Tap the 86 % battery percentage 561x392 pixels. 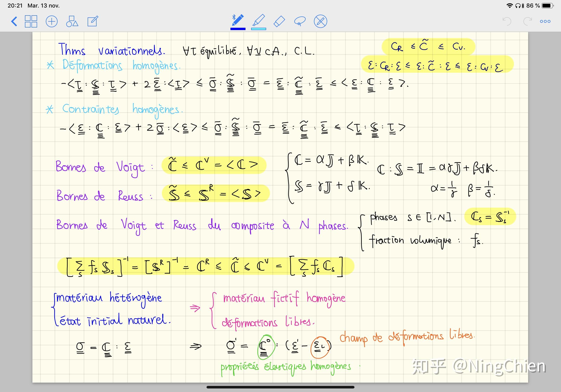(x=533, y=5)
